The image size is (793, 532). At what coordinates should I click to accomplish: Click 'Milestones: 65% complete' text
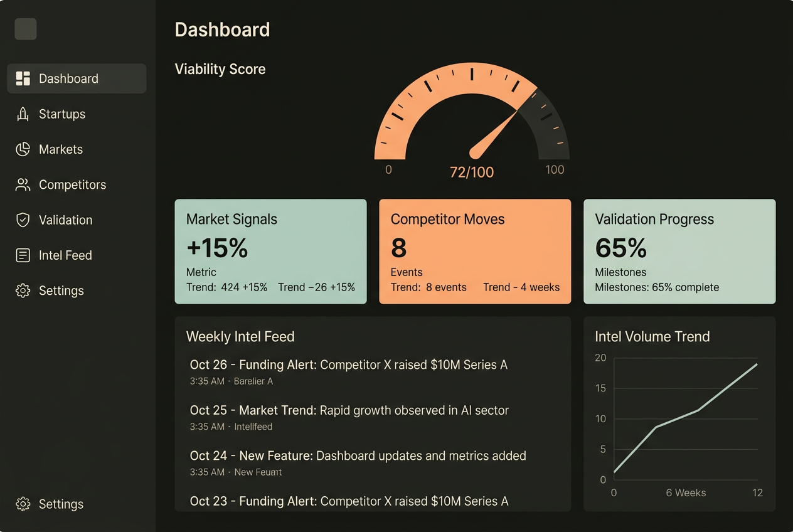(x=657, y=287)
